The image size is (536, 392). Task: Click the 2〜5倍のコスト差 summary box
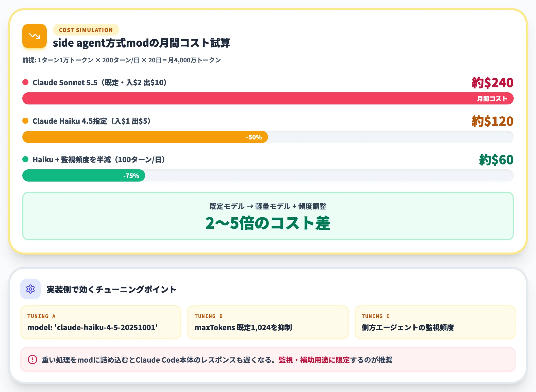pyautogui.click(x=268, y=216)
